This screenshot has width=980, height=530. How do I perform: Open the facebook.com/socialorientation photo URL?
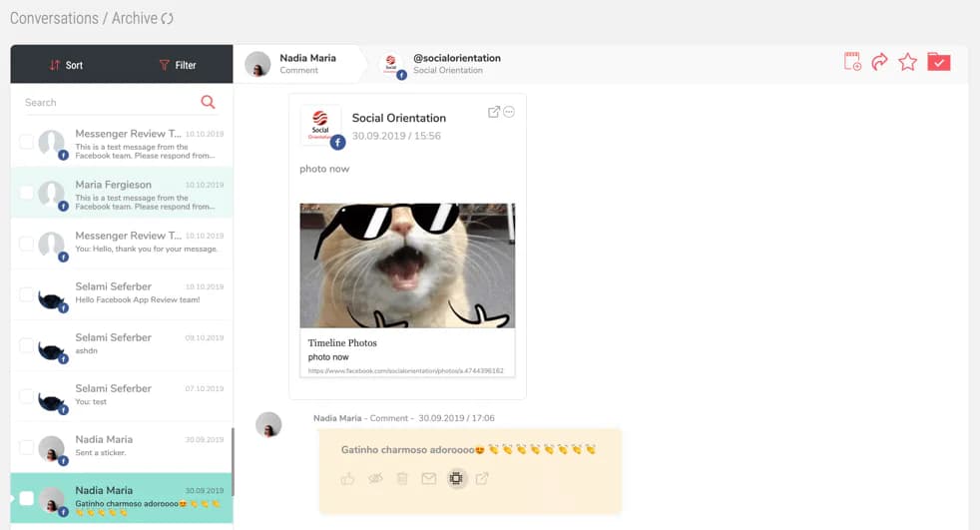[405, 370]
